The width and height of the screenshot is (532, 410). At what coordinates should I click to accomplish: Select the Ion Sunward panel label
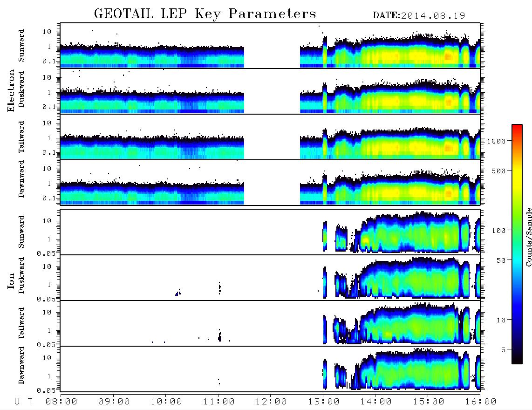(x=21, y=232)
